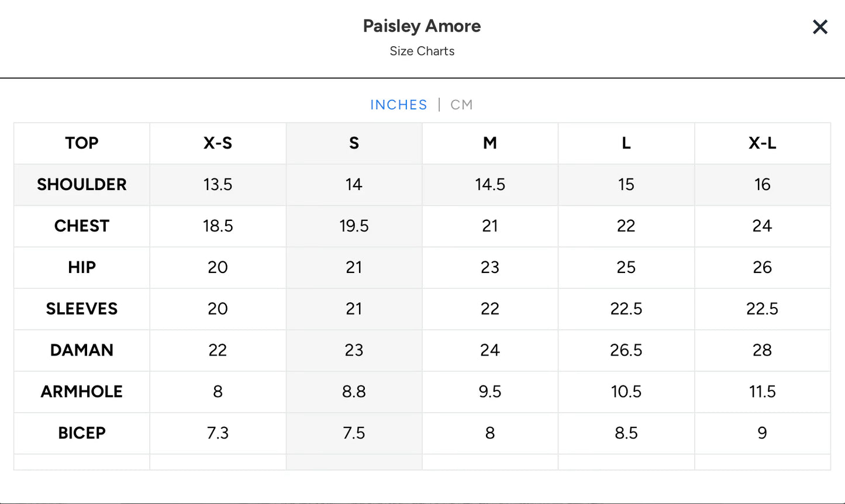Select the X-S size column header
The image size is (845, 504).
point(218,143)
